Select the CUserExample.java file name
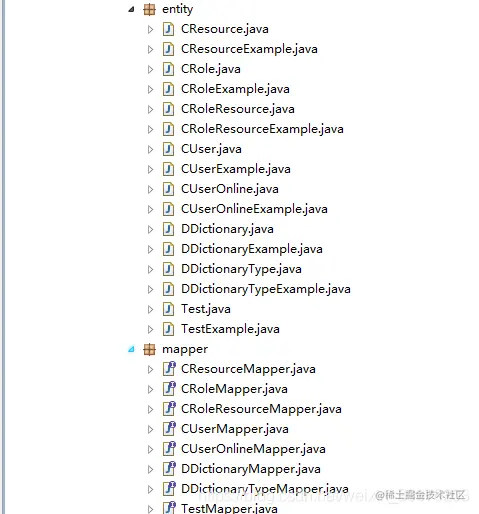Viewport: 479px width, 514px height. pos(236,169)
